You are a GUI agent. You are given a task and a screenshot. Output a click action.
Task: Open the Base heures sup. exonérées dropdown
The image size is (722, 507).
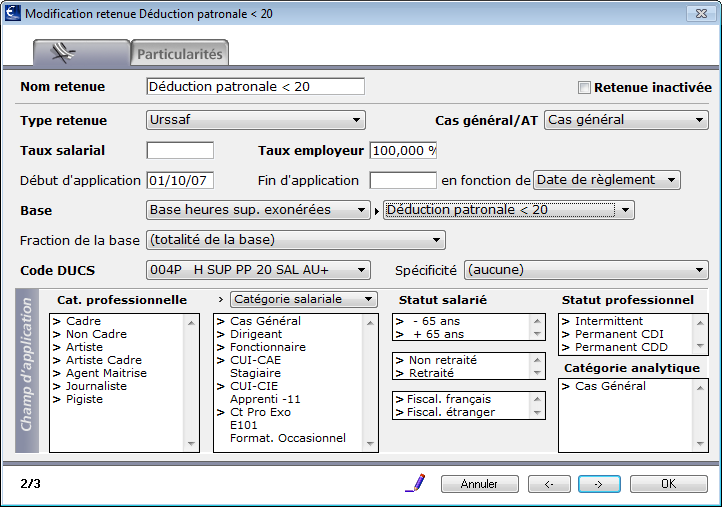tap(258, 210)
